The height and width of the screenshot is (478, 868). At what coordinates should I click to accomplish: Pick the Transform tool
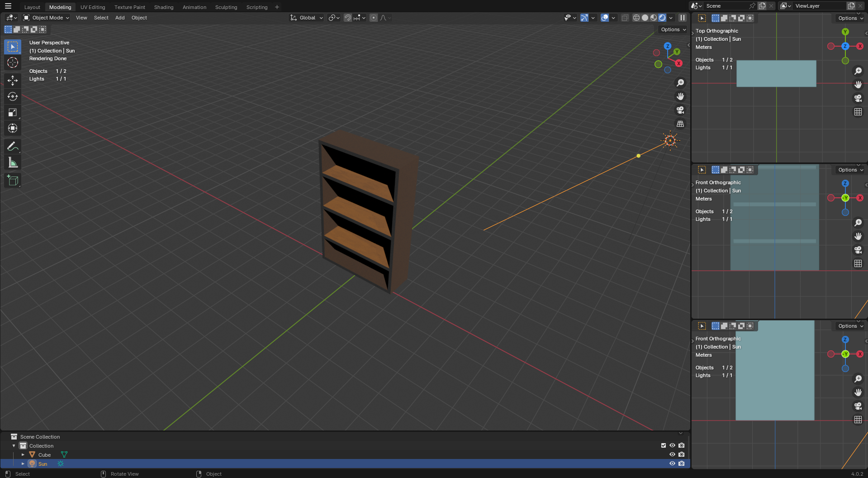point(13,128)
